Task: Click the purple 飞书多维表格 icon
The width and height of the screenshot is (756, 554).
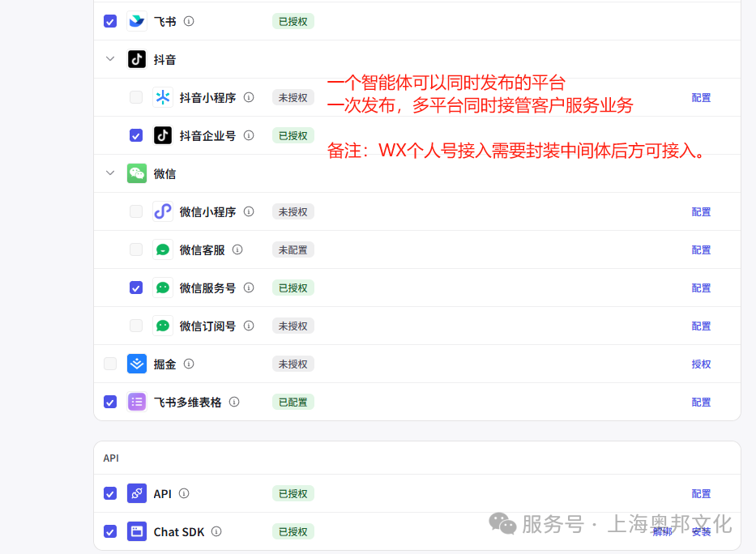Action: 136,401
